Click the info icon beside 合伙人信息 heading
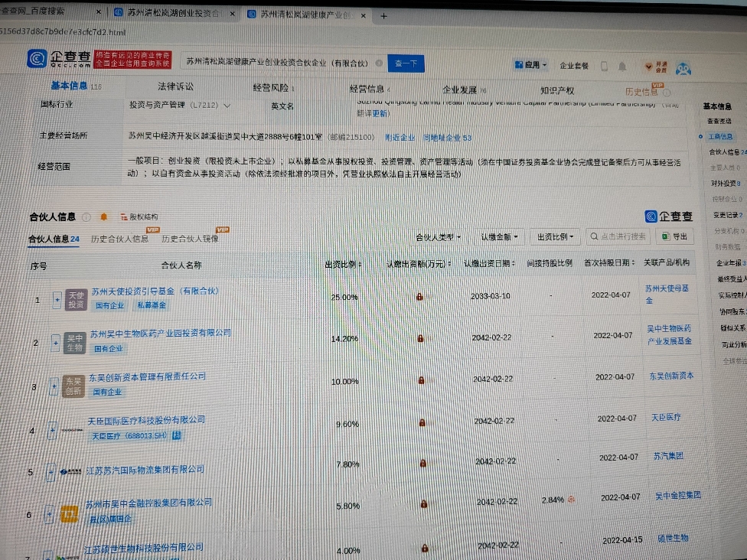The image size is (747, 560). pos(86,217)
